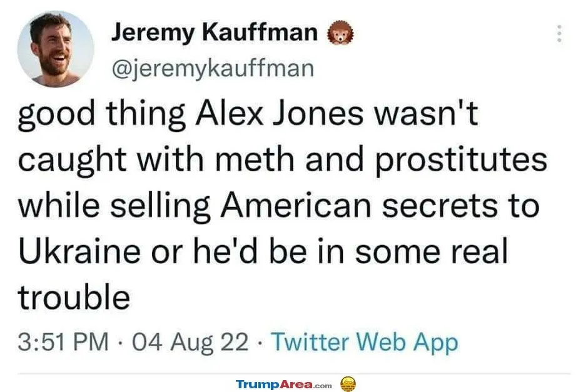
Task: Click the word "trouble" in tweet text
Action: [x=74, y=298]
